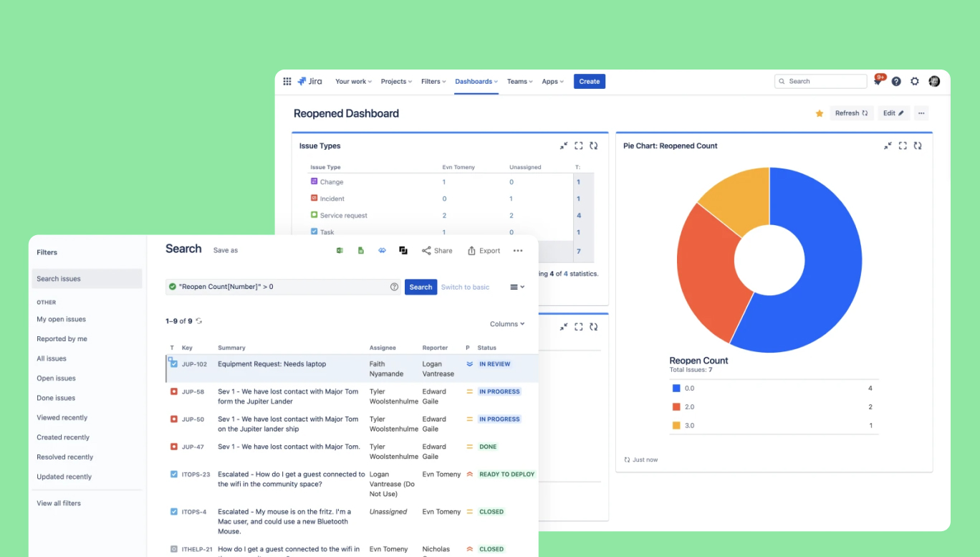Click the help question mark in top bar
Viewport: 980px width, 557px height.
(896, 82)
